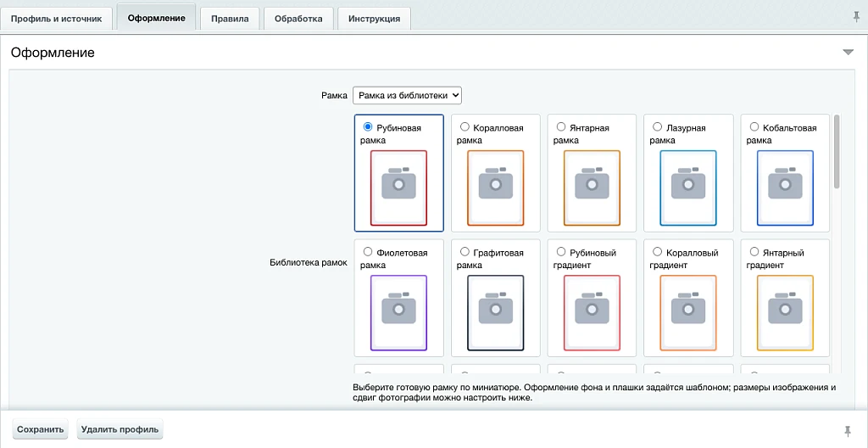Select the Кобальтовая рамка radio button
Screen dimensions: 868x448
click(754, 127)
